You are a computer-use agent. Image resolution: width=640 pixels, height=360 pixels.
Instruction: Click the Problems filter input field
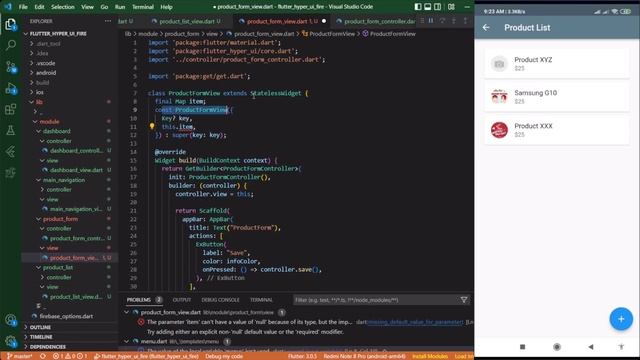click(x=376, y=300)
